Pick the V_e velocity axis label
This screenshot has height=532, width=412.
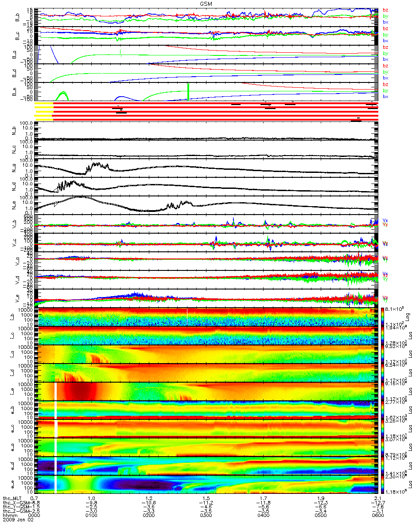(x=18, y=298)
